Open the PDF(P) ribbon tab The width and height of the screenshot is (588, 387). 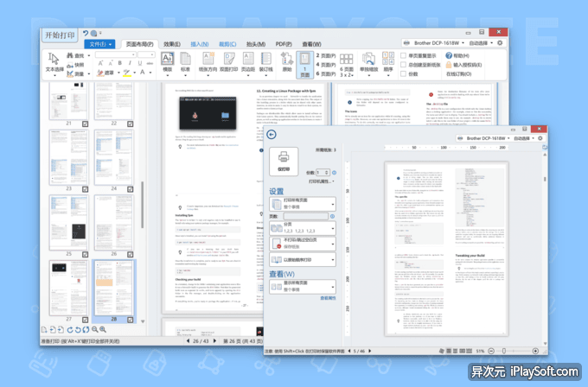tap(284, 44)
